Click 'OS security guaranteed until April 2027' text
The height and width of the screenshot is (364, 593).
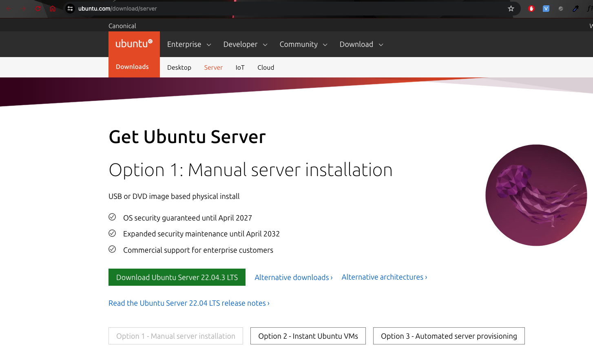(188, 218)
